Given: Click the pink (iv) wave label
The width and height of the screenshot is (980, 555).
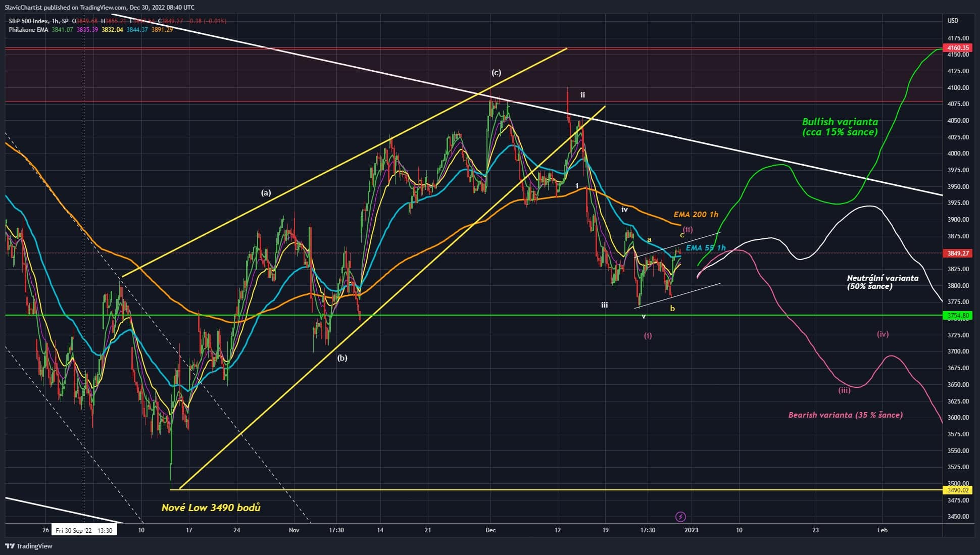Looking at the screenshot, I should (x=883, y=334).
